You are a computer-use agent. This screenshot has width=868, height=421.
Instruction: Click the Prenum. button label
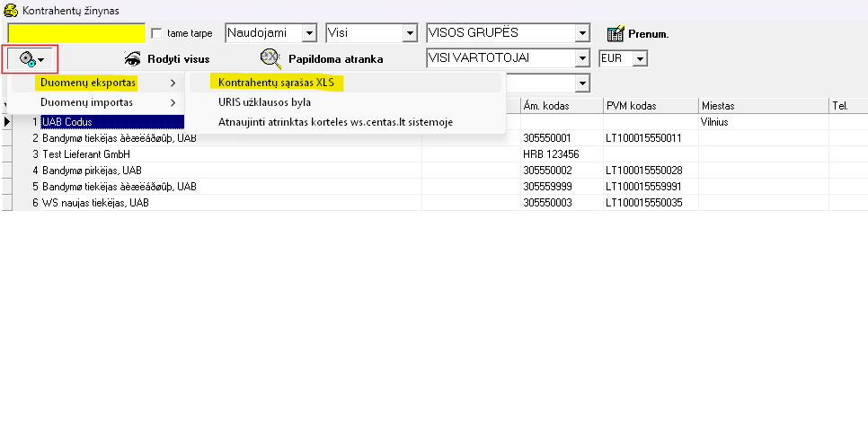click(x=648, y=34)
